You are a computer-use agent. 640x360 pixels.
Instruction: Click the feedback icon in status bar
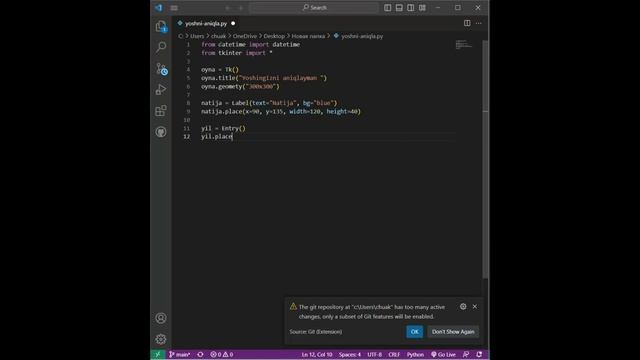click(x=466, y=355)
